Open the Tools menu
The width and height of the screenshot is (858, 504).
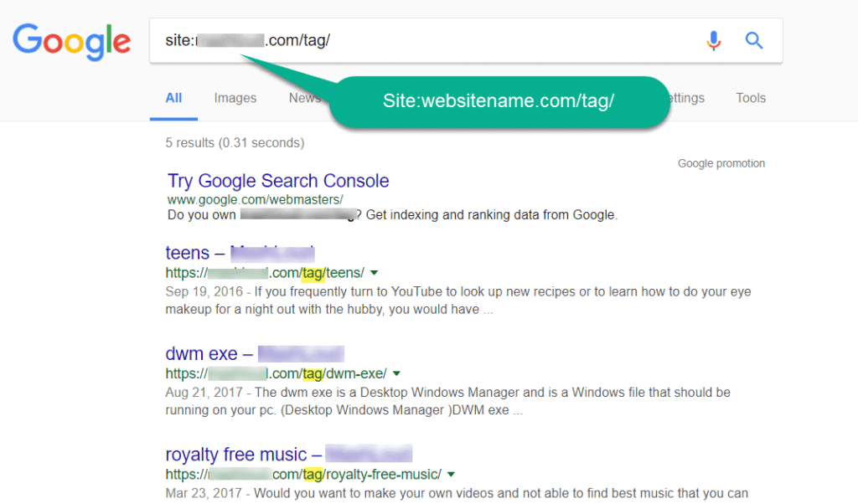(x=751, y=99)
